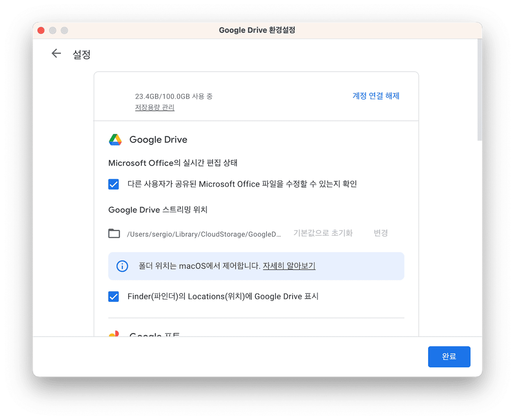The height and width of the screenshot is (420, 515).
Task: Click the 설정 page title
Action: tap(82, 54)
